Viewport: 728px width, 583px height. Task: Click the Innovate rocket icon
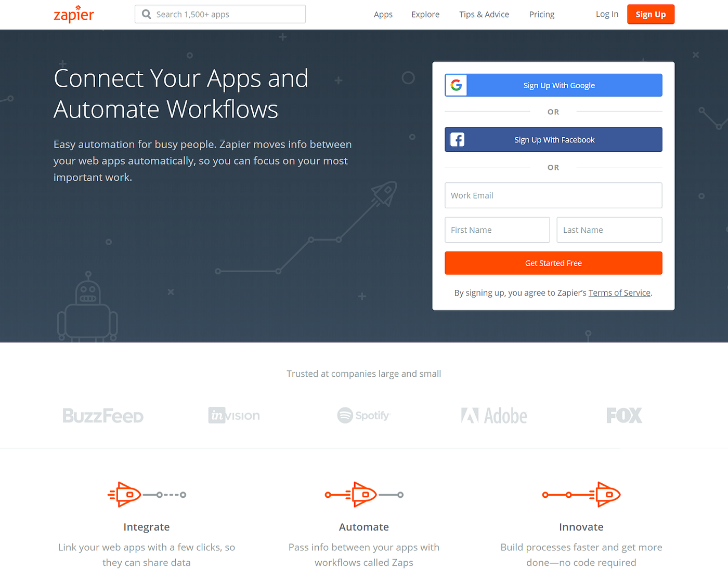pos(581,495)
